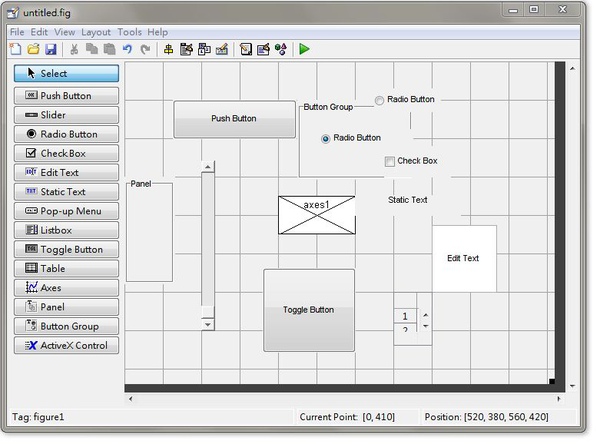
Task: Open the Toolbar Editor icon
Action: click(x=222, y=49)
